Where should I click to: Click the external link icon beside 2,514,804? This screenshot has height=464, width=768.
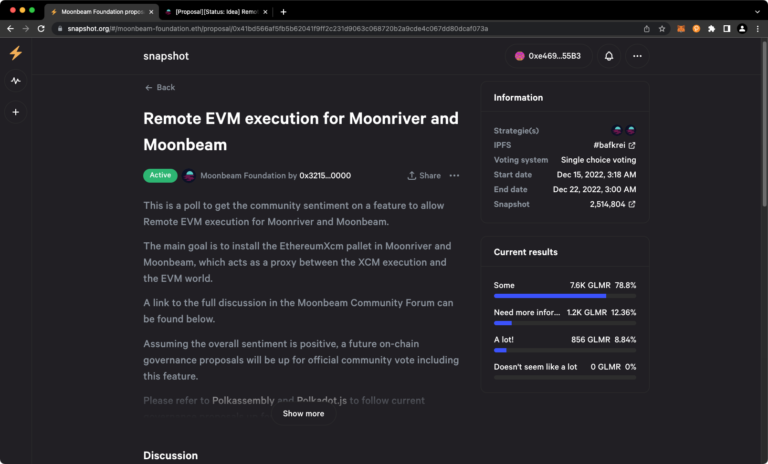632,204
